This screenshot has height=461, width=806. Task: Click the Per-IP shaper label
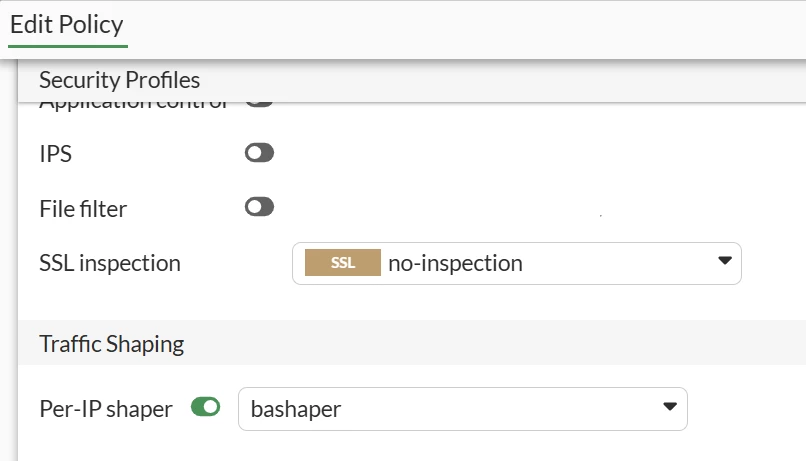click(x=106, y=409)
